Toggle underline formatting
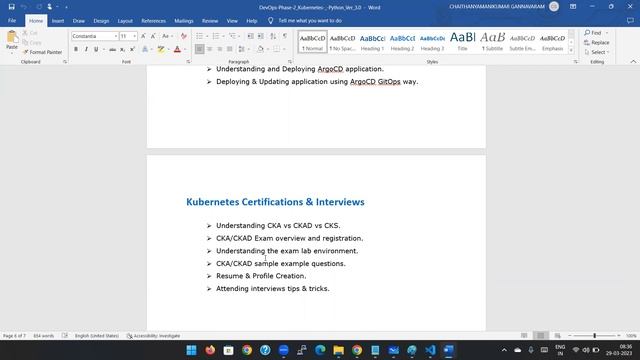This screenshot has height=360, width=640. (96, 49)
